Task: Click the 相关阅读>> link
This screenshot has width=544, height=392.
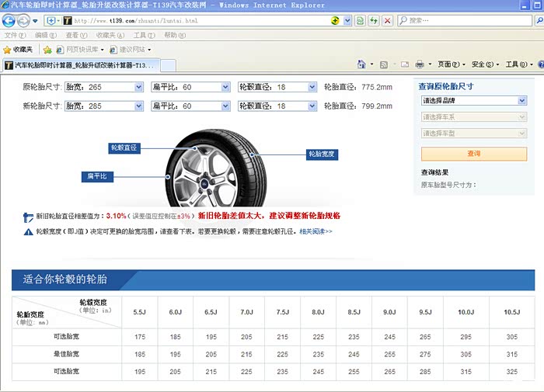Action: 316,231
